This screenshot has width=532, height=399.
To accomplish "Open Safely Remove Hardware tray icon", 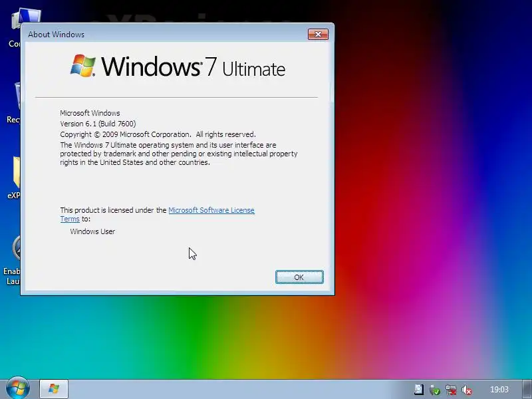I will point(435,390).
